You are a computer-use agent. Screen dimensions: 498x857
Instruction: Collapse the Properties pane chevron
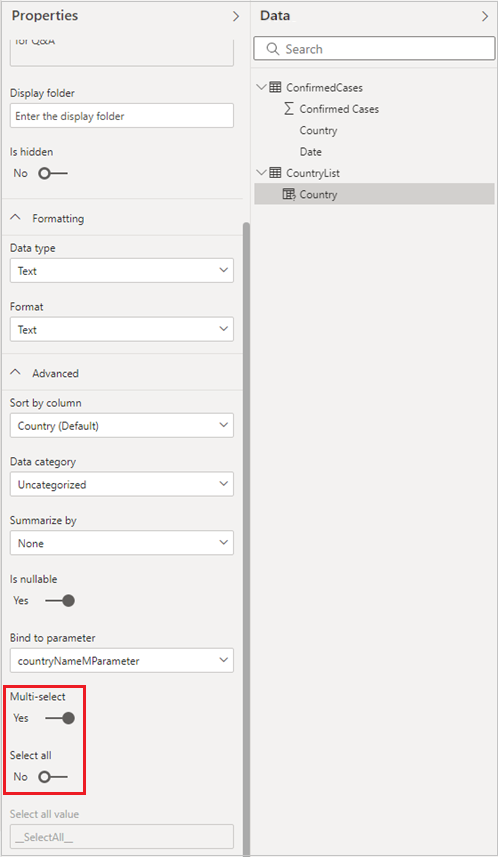click(236, 16)
